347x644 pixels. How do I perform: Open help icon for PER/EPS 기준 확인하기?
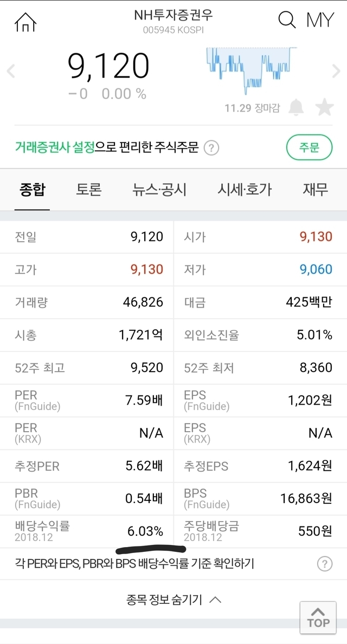point(324,564)
